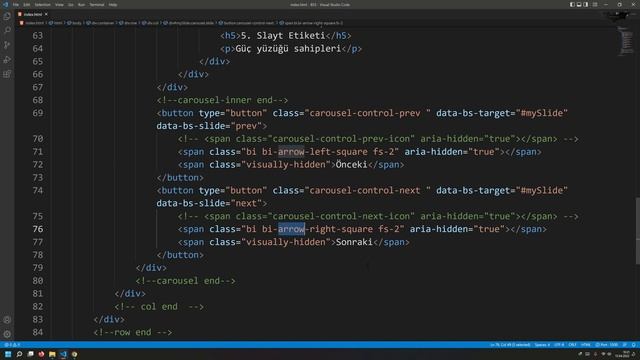
Task: Click the word 'Önceki' on line 72
Action: tap(351, 164)
